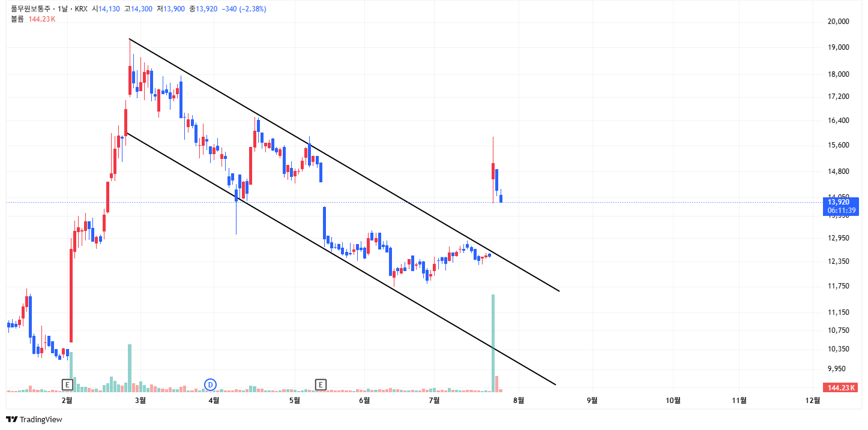The width and height of the screenshot is (868, 430).
Task: Click the 16,400 price axis label
Action: click(x=838, y=121)
